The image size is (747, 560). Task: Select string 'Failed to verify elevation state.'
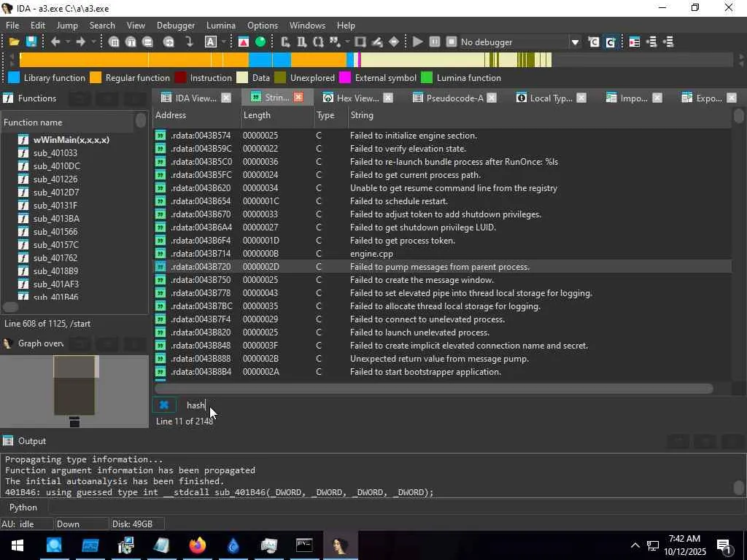(442, 149)
